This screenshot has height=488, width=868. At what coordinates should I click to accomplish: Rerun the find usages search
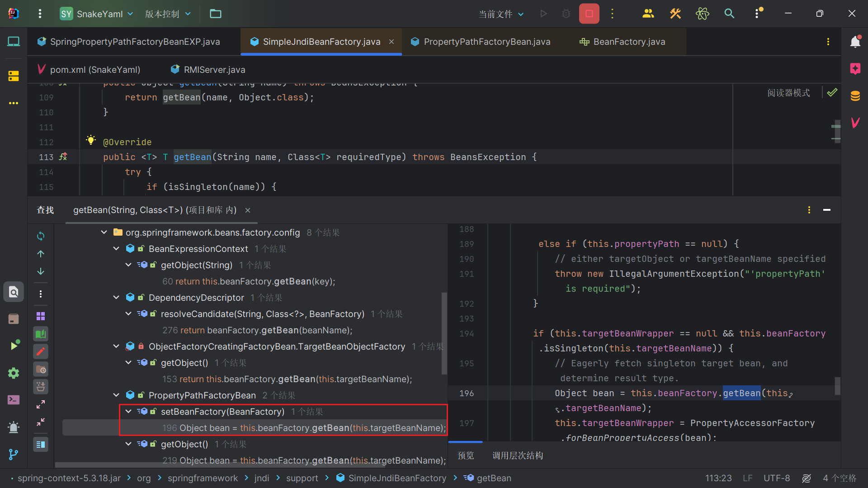[x=41, y=236]
